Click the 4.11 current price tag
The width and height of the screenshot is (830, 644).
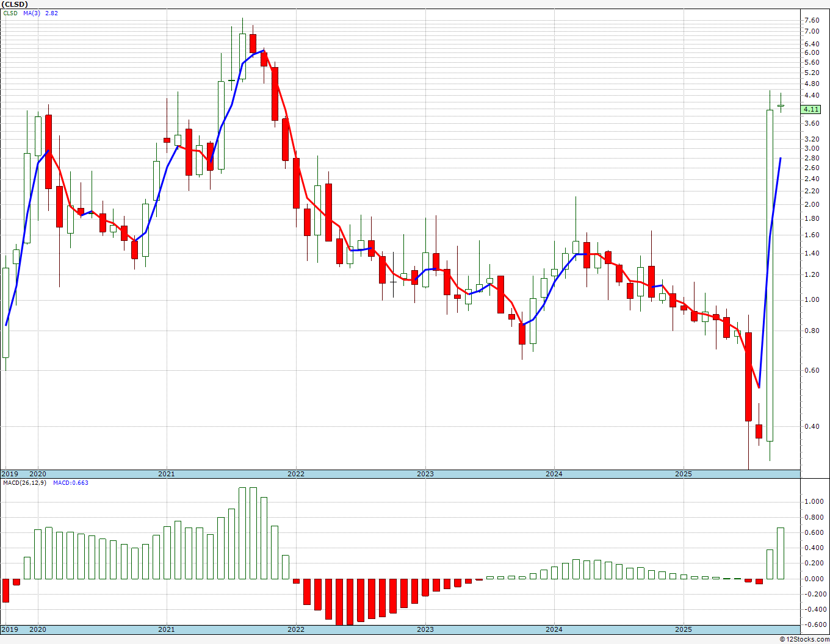click(811, 110)
